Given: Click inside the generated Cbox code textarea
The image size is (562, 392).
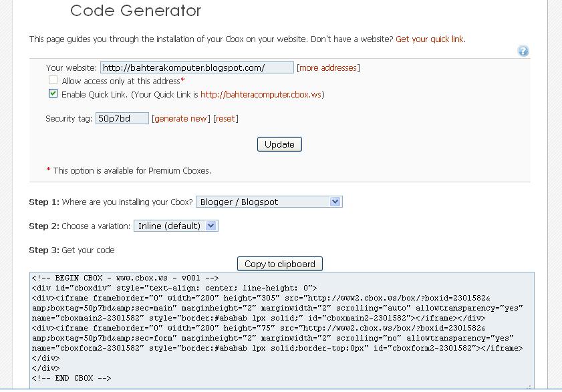Looking at the screenshot, I should (x=282, y=330).
